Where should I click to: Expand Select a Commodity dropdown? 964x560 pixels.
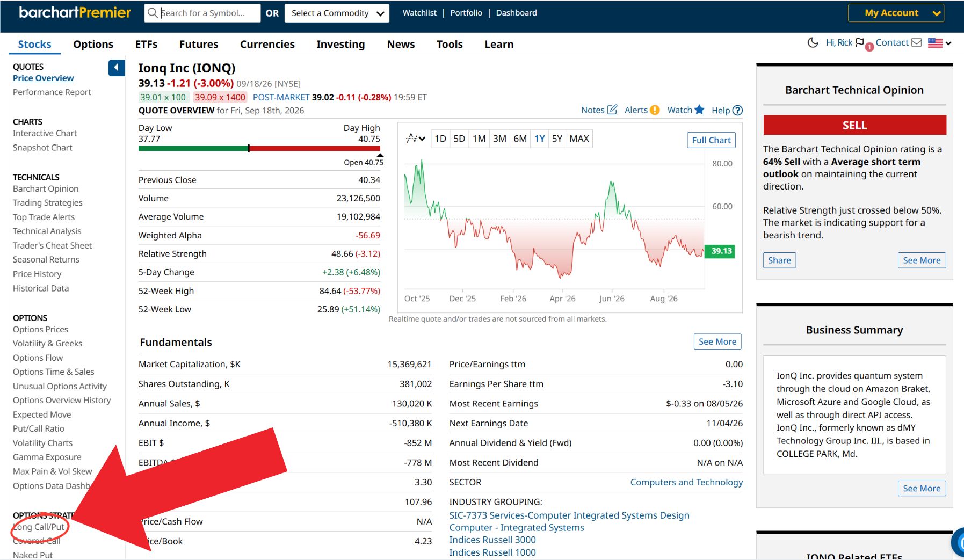pyautogui.click(x=337, y=13)
